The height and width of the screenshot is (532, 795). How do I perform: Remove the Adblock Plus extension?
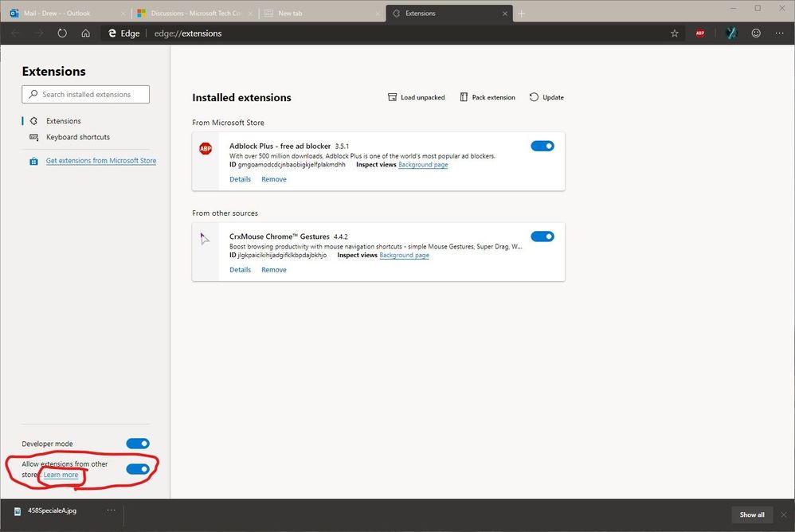[274, 179]
